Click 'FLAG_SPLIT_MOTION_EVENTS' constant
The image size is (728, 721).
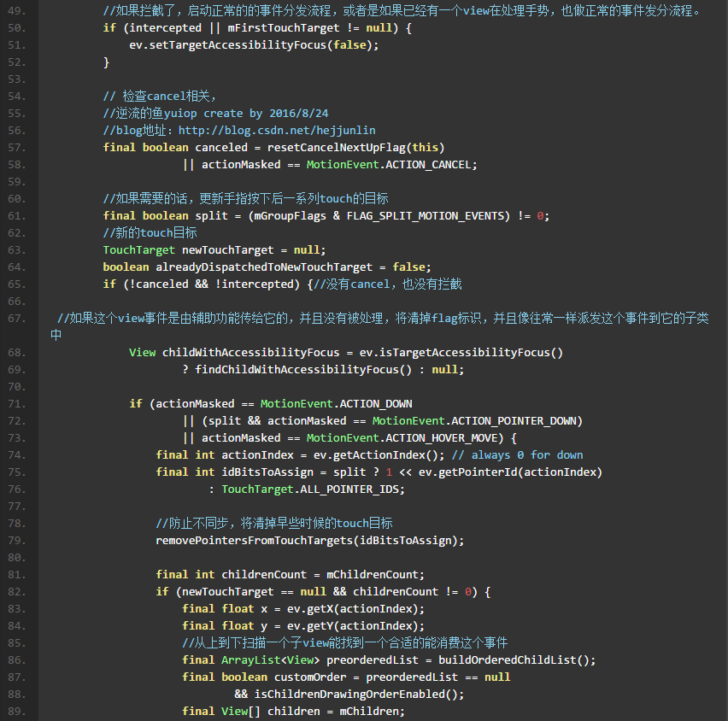pyautogui.click(x=426, y=216)
